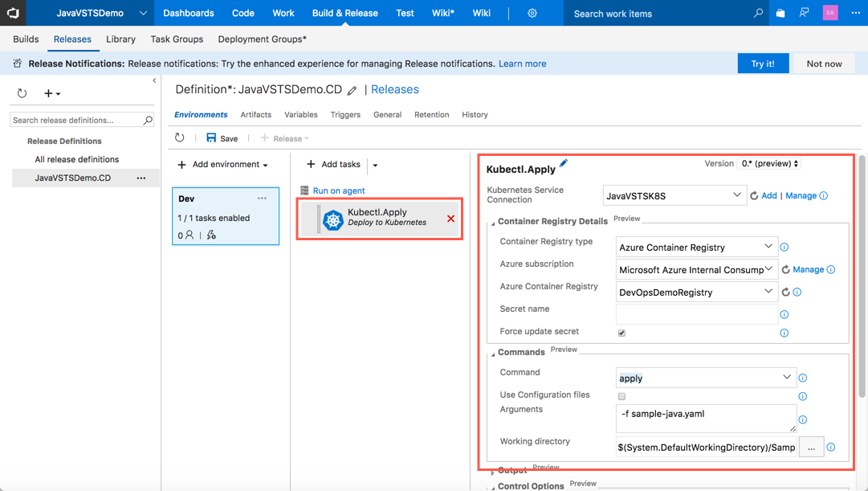Click the Try it! button for release notifications
Viewport: 868px width, 491px height.
tap(762, 63)
